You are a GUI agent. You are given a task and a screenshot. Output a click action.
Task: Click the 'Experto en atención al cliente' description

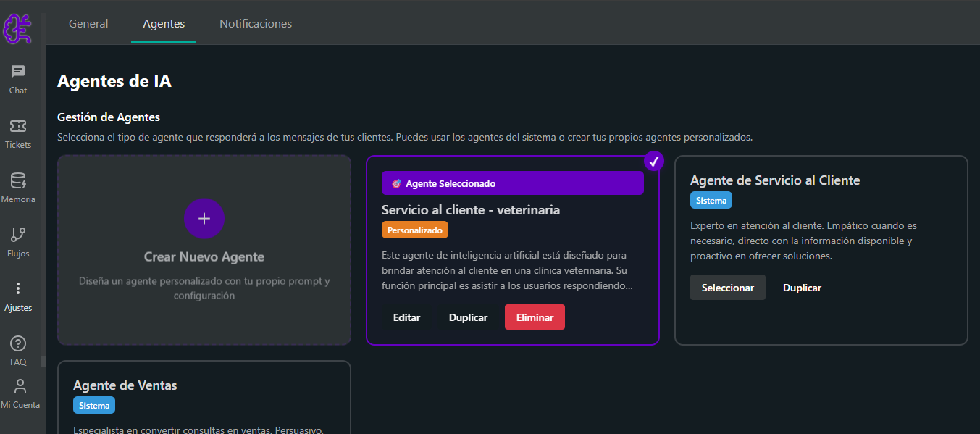(804, 241)
